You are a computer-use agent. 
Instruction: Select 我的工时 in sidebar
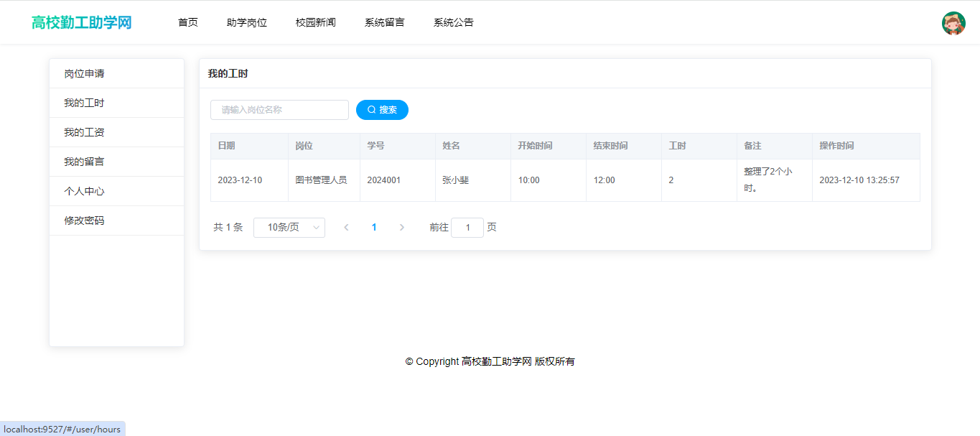click(85, 103)
